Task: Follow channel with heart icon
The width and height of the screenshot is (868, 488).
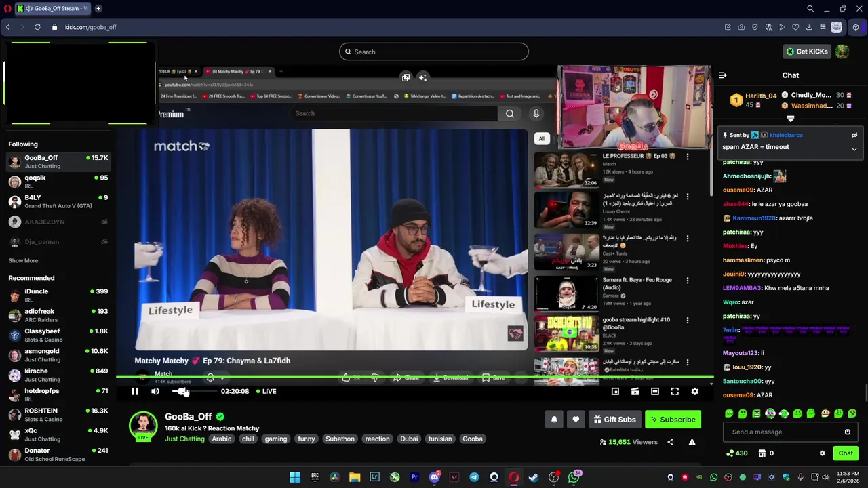Action: click(x=576, y=420)
